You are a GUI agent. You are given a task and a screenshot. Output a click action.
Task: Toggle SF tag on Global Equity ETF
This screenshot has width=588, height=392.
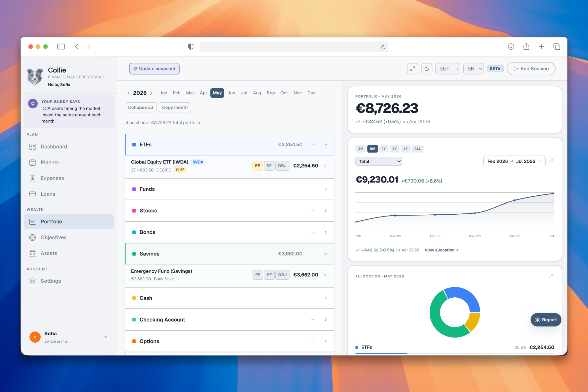(x=269, y=166)
